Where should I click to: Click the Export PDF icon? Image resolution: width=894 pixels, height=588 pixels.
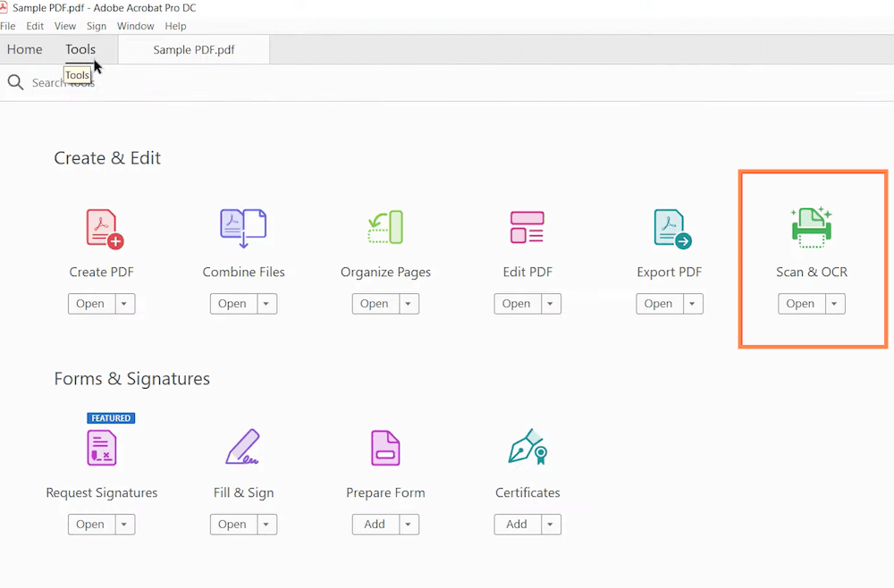(671, 228)
